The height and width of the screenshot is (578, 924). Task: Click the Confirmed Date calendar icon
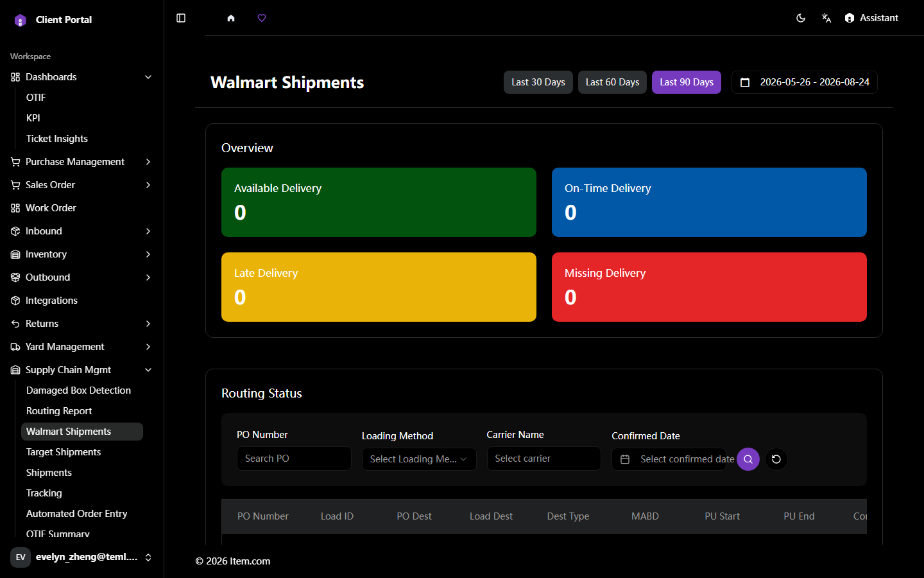[x=625, y=459]
